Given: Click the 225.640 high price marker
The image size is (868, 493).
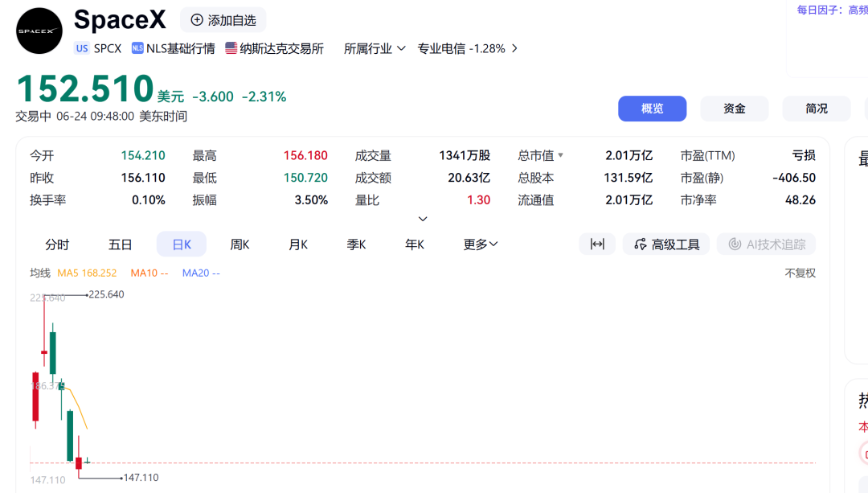Looking at the screenshot, I should pyautogui.click(x=106, y=294).
